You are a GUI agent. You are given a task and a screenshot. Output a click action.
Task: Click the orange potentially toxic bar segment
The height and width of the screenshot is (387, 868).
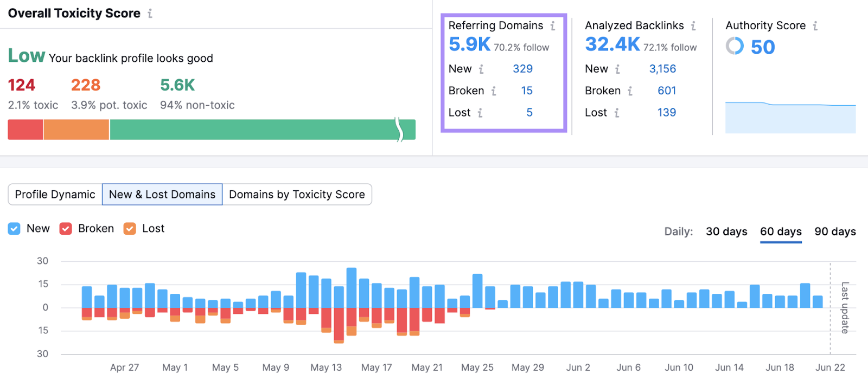76,130
